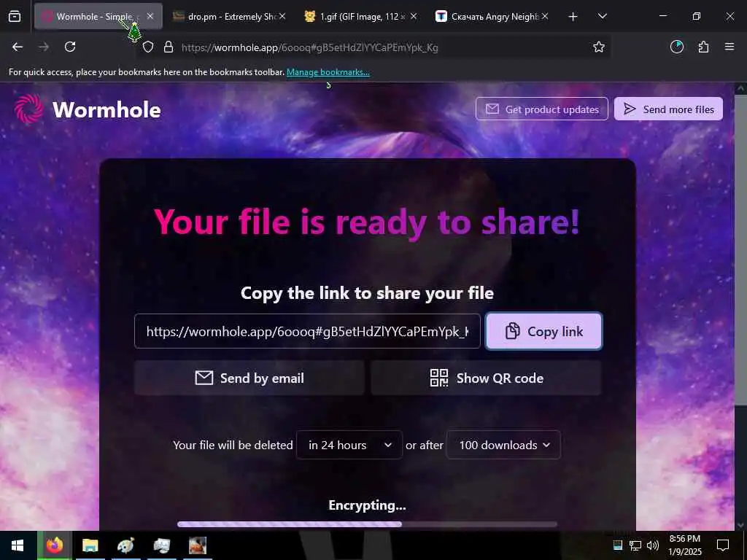Click the teal tray icon left of network
Image resolution: width=747 pixels, height=560 pixels.
click(x=618, y=545)
